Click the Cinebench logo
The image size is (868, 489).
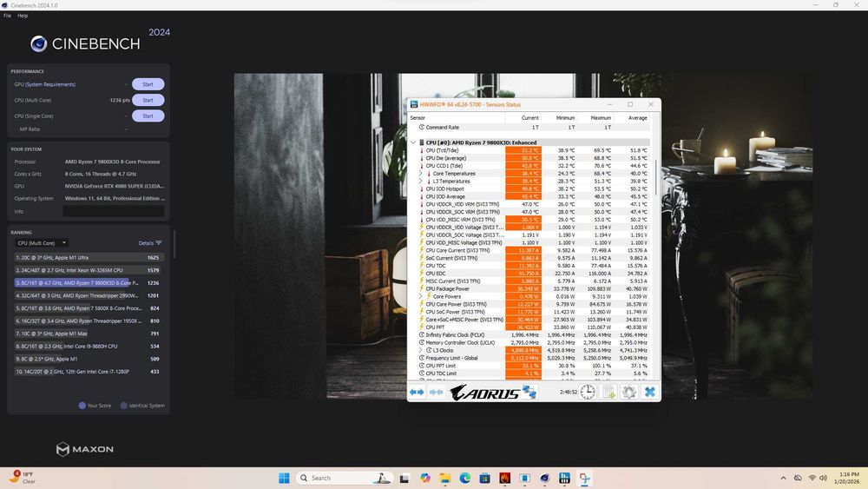85,43
